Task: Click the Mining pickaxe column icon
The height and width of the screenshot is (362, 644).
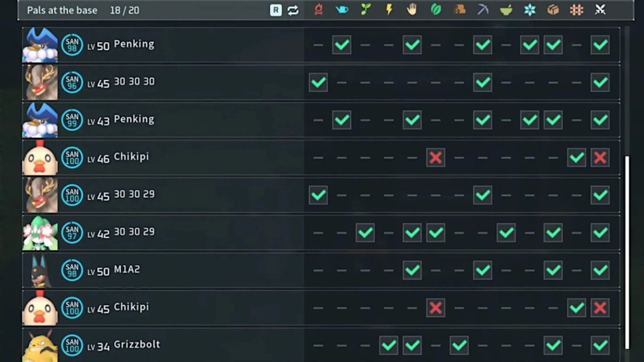Action: click(x=483, y=10)
